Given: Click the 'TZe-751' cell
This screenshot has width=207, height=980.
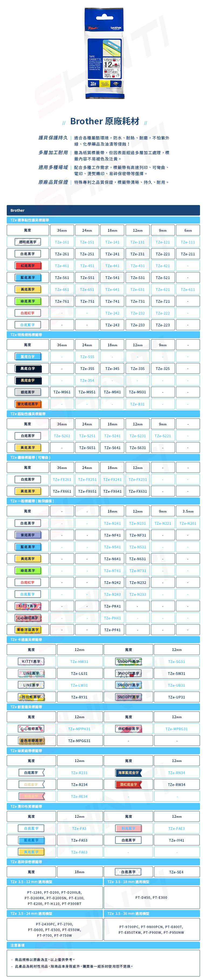Looking at the screenshot, I should [87, 301].
